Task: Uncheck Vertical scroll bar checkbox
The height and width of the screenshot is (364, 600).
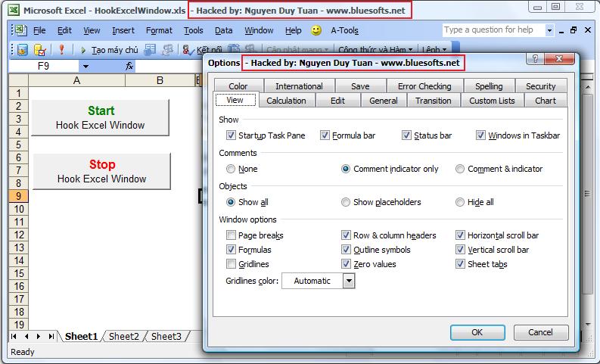Action: pos(460,250)
